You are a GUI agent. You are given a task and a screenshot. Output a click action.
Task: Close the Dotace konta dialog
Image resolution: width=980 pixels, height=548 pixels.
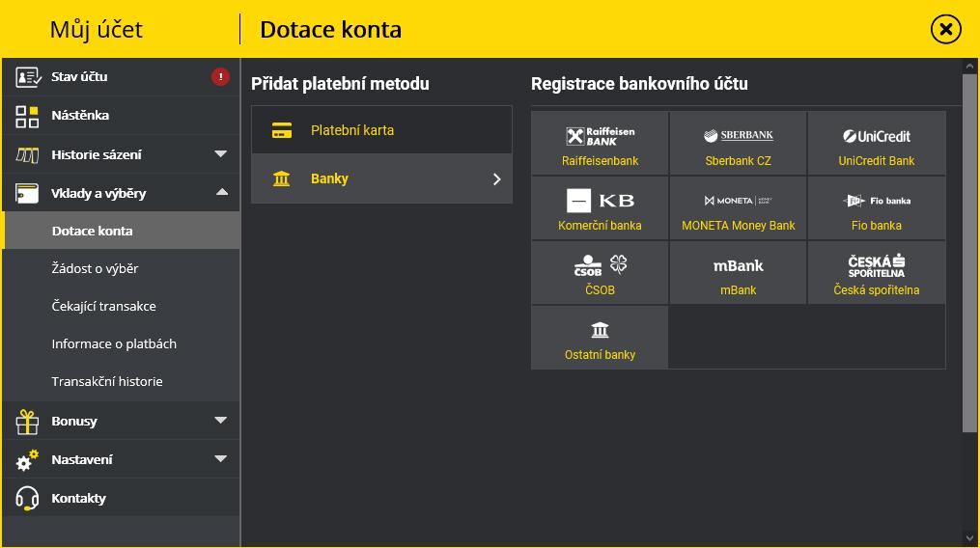[945, 29]
